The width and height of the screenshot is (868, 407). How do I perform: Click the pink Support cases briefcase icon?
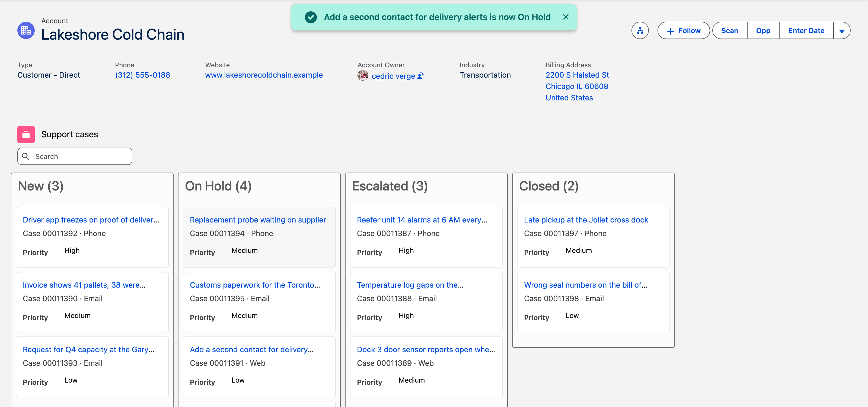coord(26,134)
